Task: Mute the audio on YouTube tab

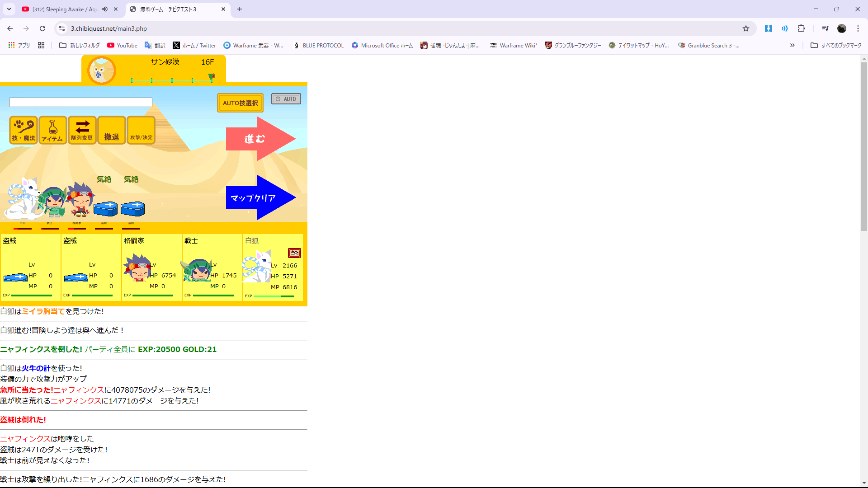Action: [x=105, y=9]
